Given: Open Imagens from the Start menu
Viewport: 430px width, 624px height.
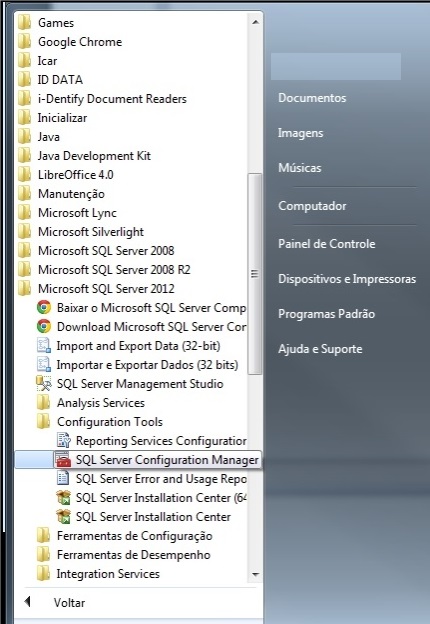Looking at the screenshot, I should 300,133.
